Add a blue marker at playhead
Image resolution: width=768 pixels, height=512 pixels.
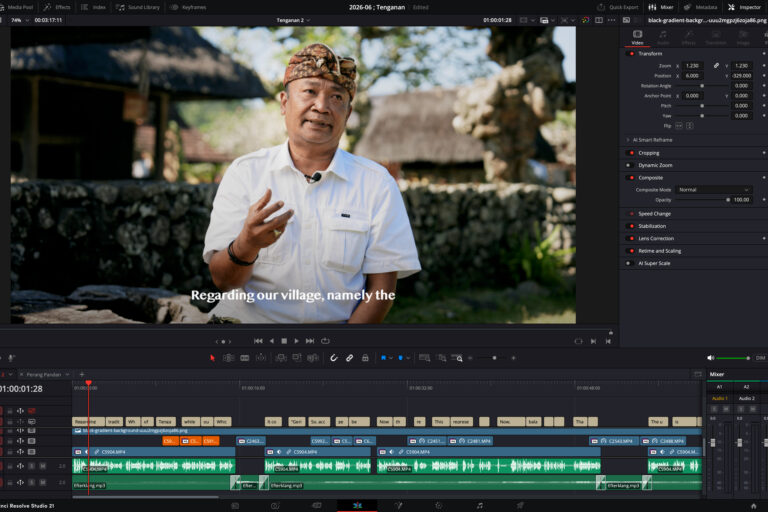coord(400,358)
